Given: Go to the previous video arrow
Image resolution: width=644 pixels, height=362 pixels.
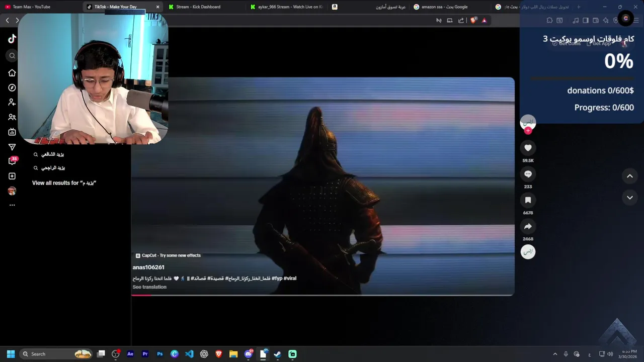Looking at the screenshot, I should [629, 176].
